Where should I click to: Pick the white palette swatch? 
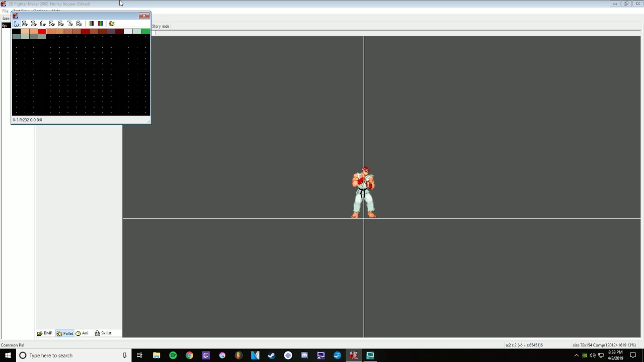(128, 32)
